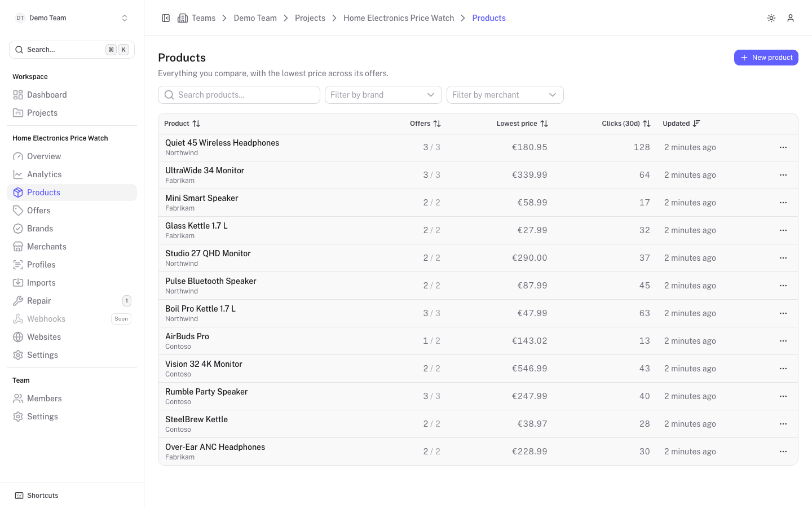Open team Settings under Members

point(72,417)
